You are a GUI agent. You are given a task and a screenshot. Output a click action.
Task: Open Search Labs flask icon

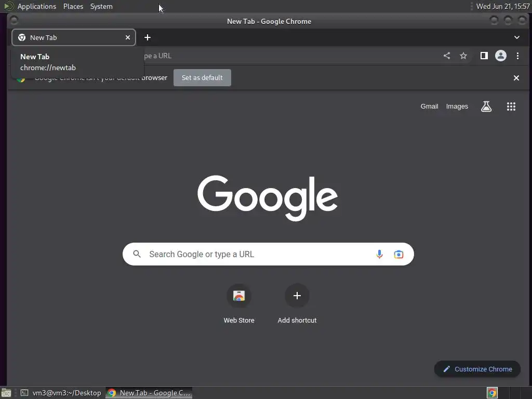click(x=486, y=107)
